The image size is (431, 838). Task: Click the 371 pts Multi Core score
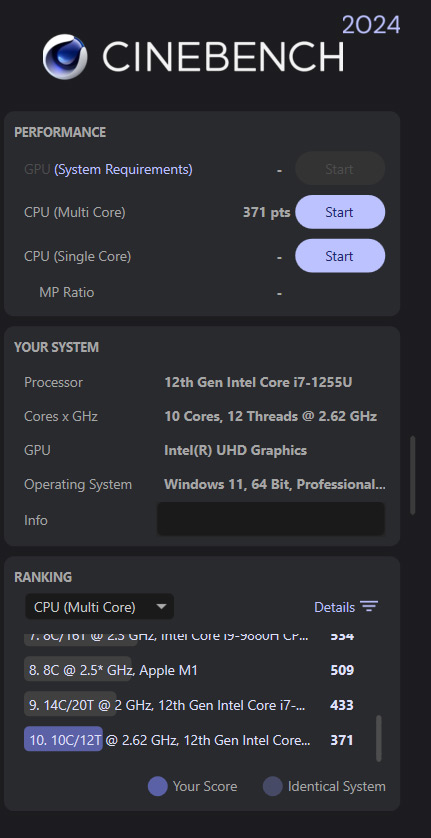(266, 212)
